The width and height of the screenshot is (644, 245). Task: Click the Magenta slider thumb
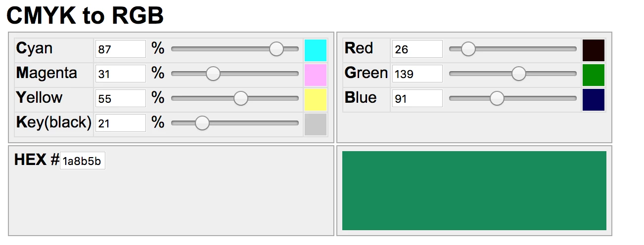(213, 74)
